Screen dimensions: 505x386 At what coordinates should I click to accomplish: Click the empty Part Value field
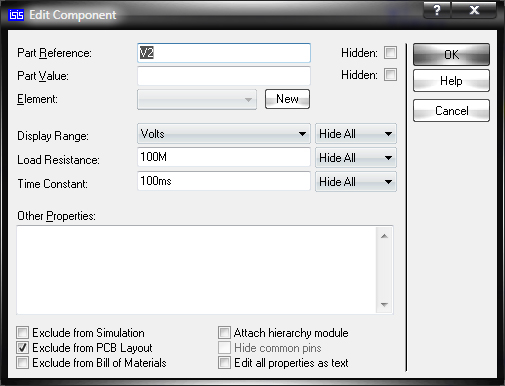[224, 76]
